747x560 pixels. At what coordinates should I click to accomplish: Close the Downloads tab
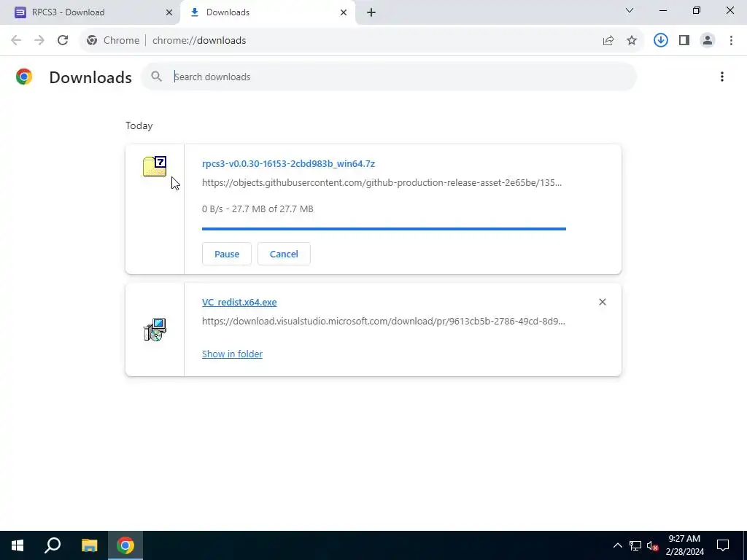344,12
